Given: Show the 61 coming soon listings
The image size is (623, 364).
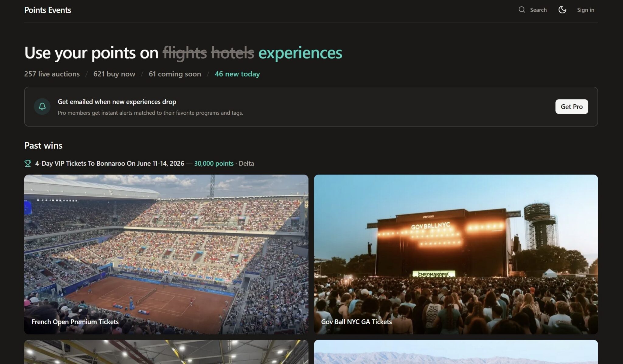Looking at the screenshot, I should click(x=175, y=74).
